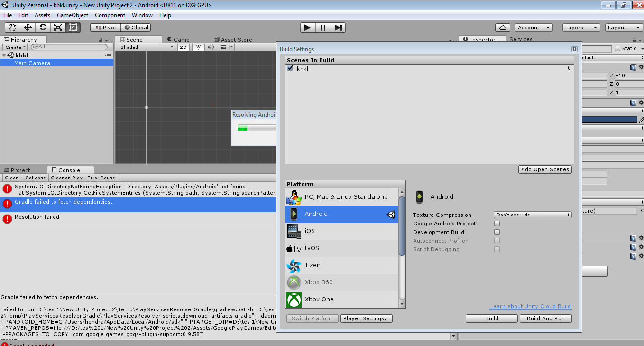
Task: Switch to the Game tab
Action: (178, 40)
